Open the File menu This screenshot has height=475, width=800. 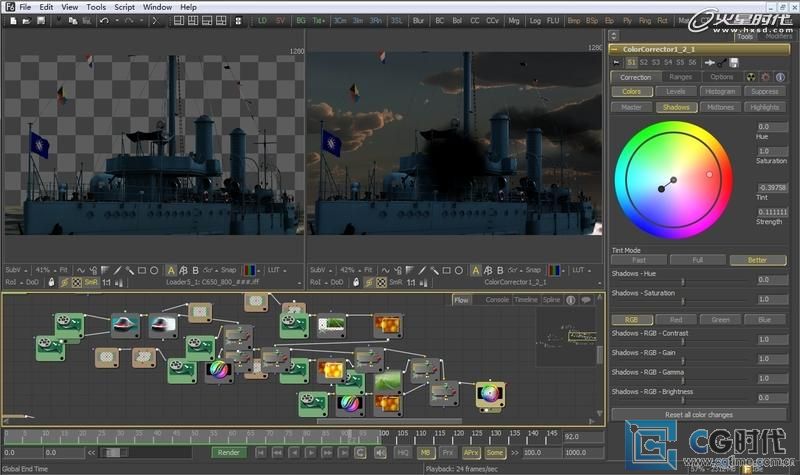coord(25,7)
